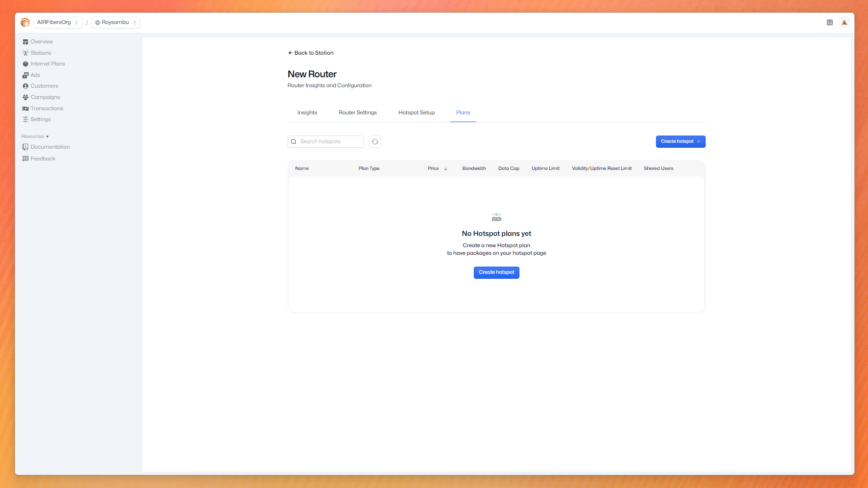Click Create hotspot button in empty state
Image resolution: width=868 pixels, height=488 pixels.
(x=496, y=272)
